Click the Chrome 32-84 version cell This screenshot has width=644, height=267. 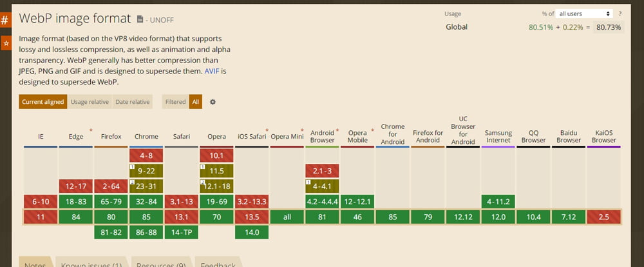click(146, 202)
